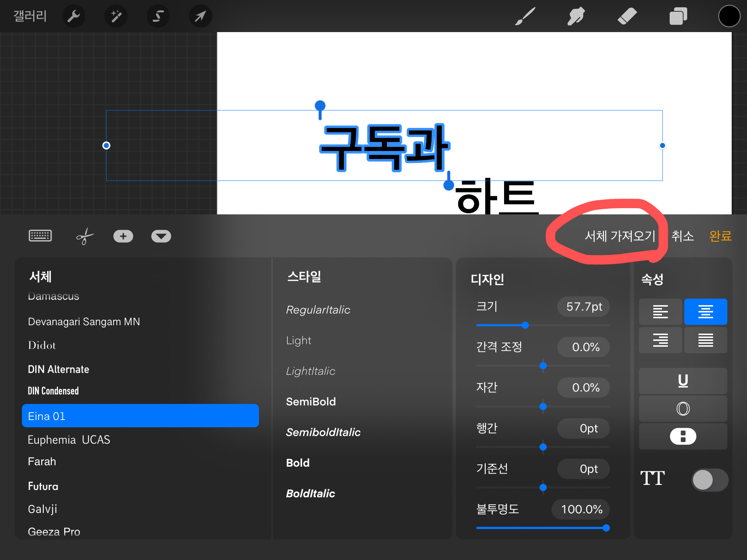Choose the BoldItalic style

click(311, 494)
